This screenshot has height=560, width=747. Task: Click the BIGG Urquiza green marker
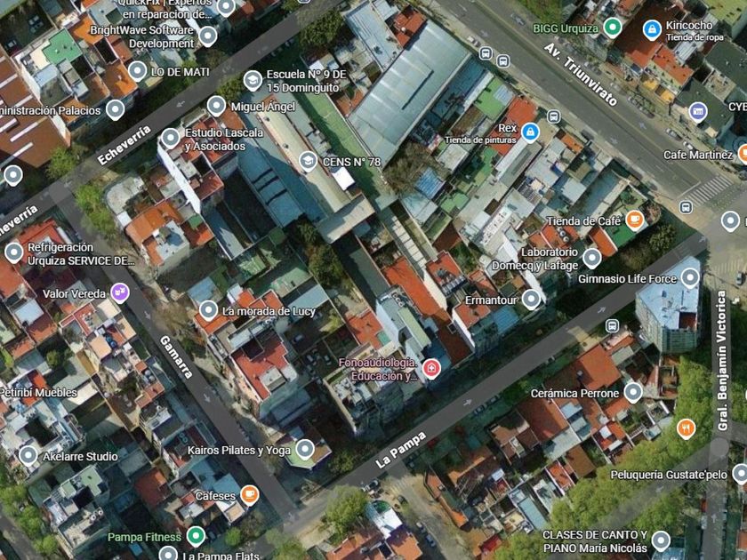click(x=613, y=27)
